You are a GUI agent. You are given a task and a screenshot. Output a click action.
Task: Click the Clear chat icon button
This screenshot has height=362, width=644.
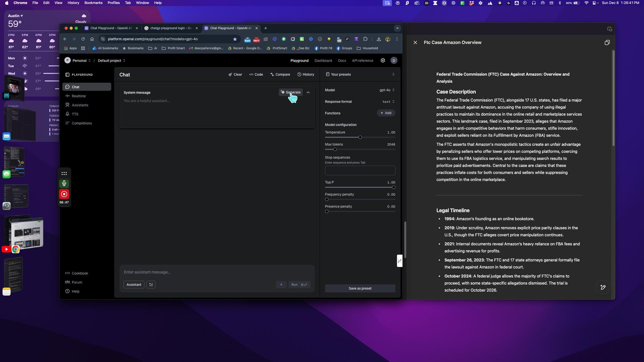pos(235,74)
